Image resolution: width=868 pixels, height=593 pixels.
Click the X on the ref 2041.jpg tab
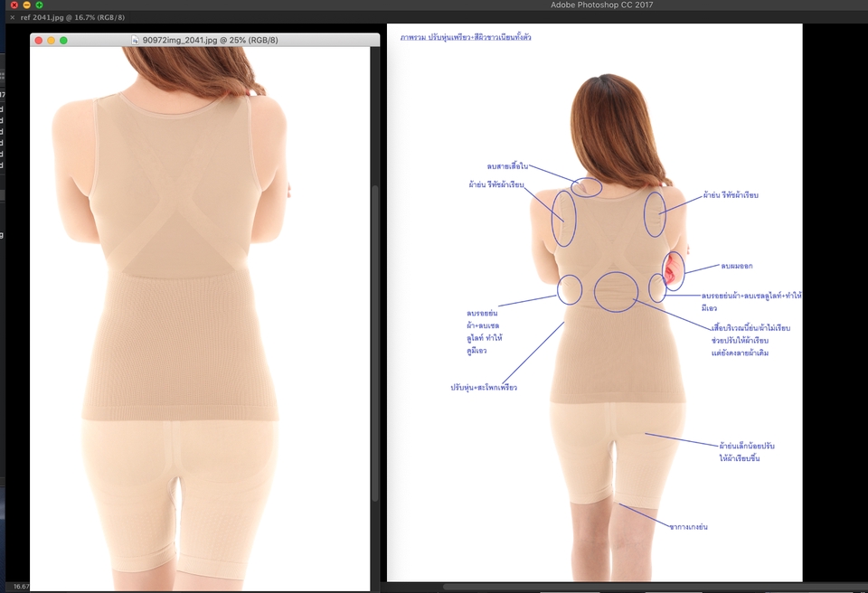tap(13, 16)
